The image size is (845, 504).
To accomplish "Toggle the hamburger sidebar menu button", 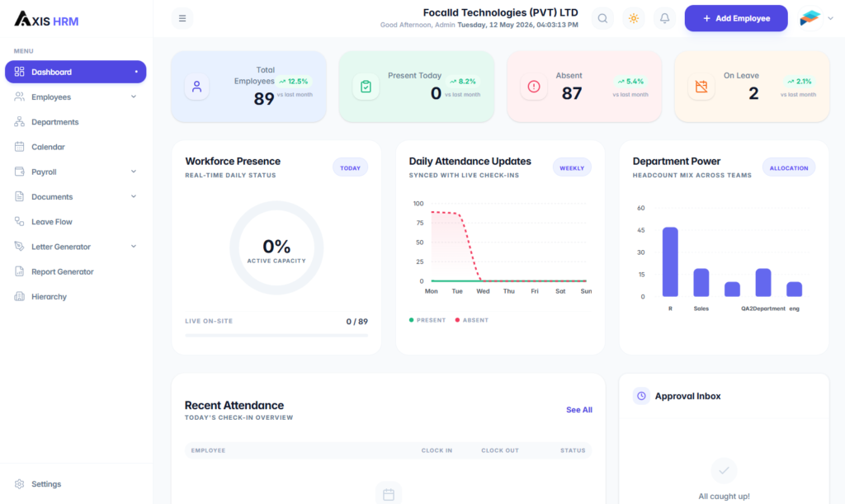I will point(182,18).
